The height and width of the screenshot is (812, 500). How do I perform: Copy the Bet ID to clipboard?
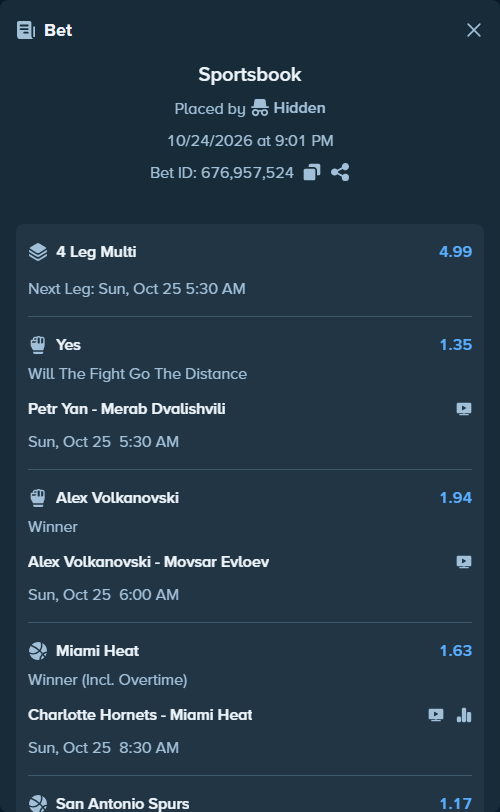tap(312, 172)
